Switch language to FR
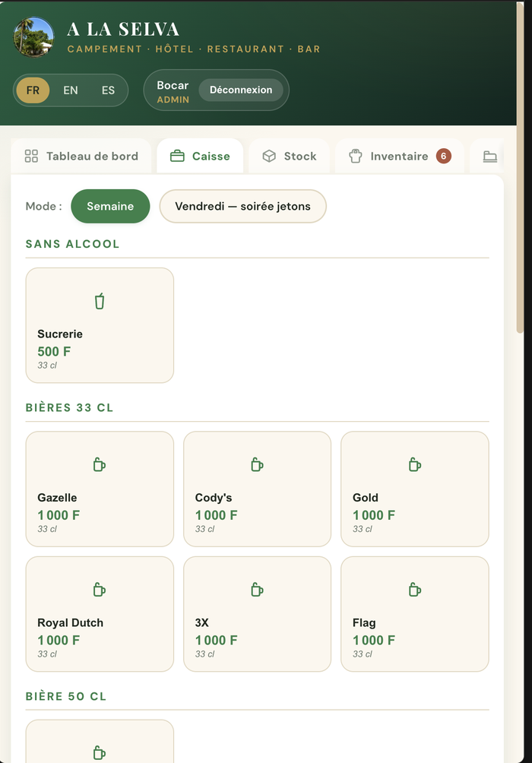The width and height of the screenshot is (532, 763). pyautogui.click(x=33, y=90)
